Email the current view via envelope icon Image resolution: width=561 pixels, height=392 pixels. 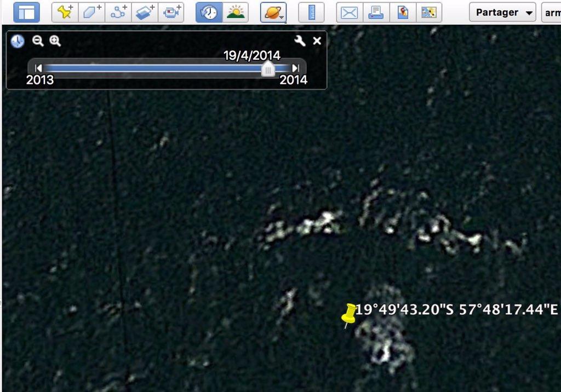point(350,13)
